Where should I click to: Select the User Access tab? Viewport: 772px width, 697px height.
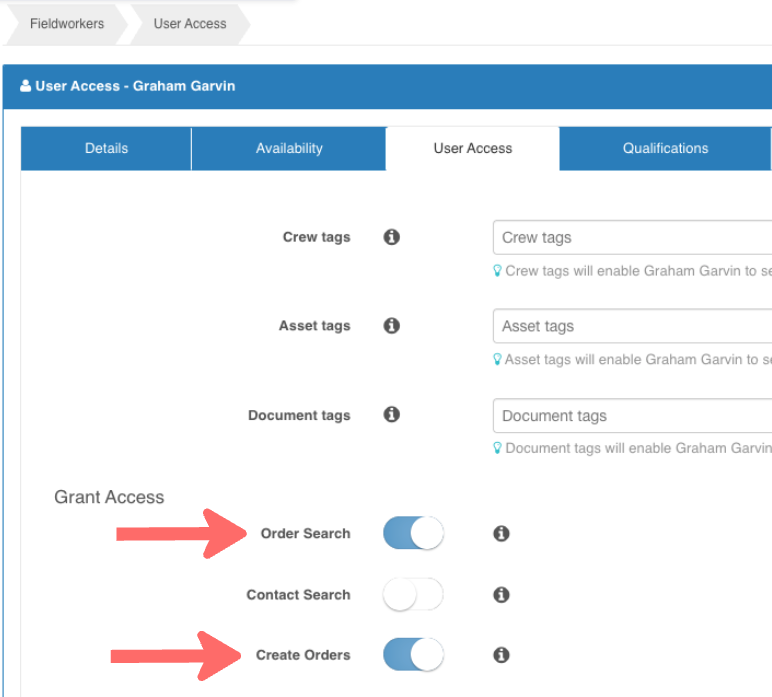[473, 149]
